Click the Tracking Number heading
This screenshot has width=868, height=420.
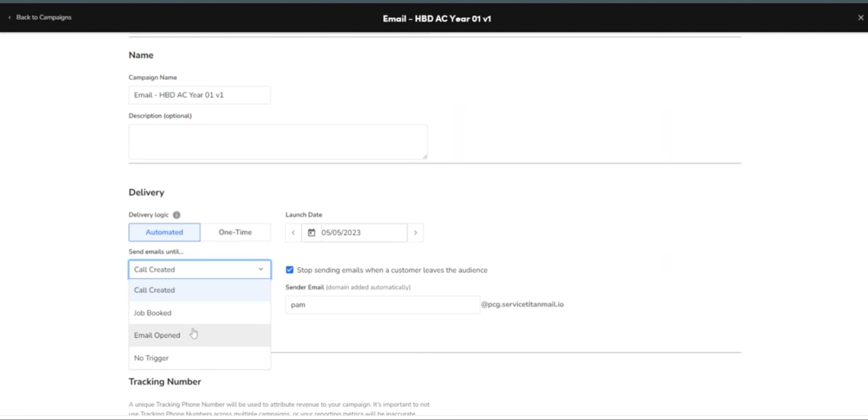click(165, 381)
